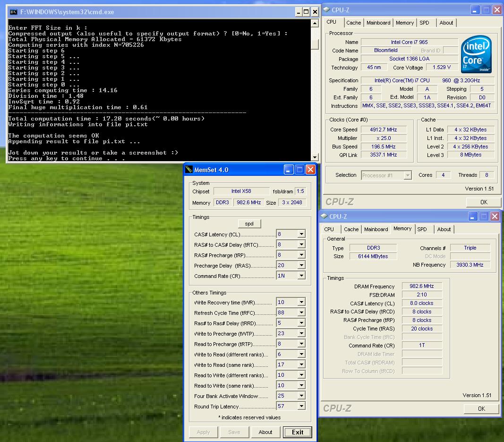
Task: Minimize the upper CPU-Z window
Action: tap(475, 9)
